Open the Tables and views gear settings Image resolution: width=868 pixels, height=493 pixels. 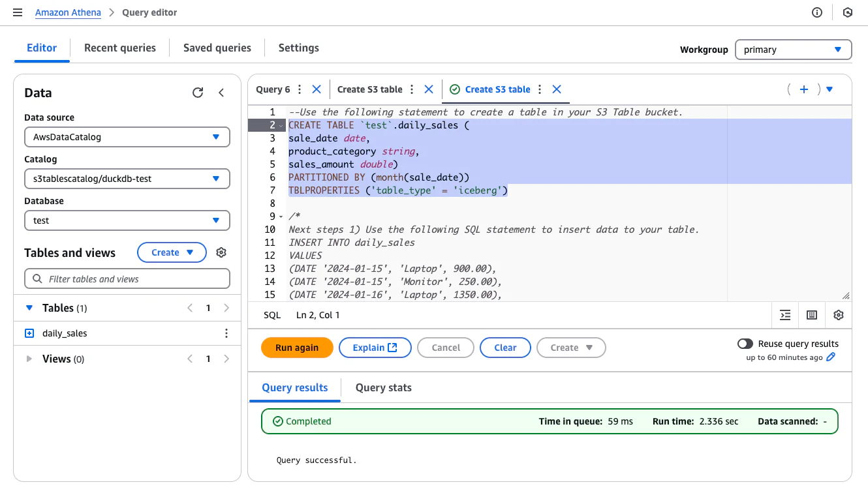pos(221,252)
